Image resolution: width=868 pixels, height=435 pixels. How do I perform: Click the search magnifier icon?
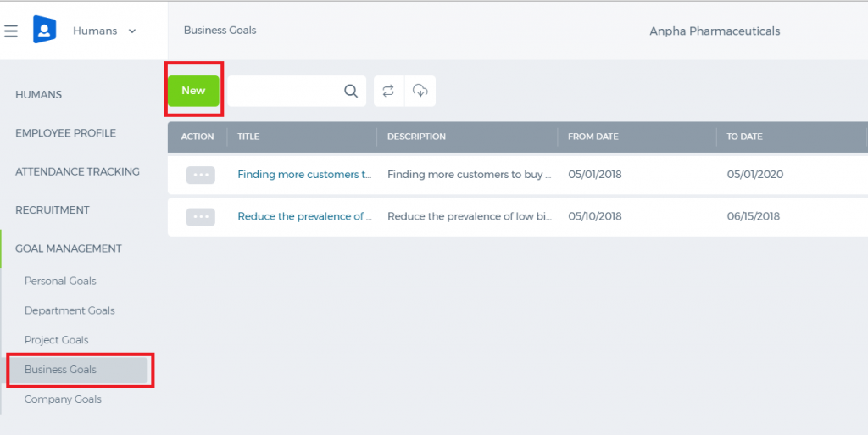(351, 91)
